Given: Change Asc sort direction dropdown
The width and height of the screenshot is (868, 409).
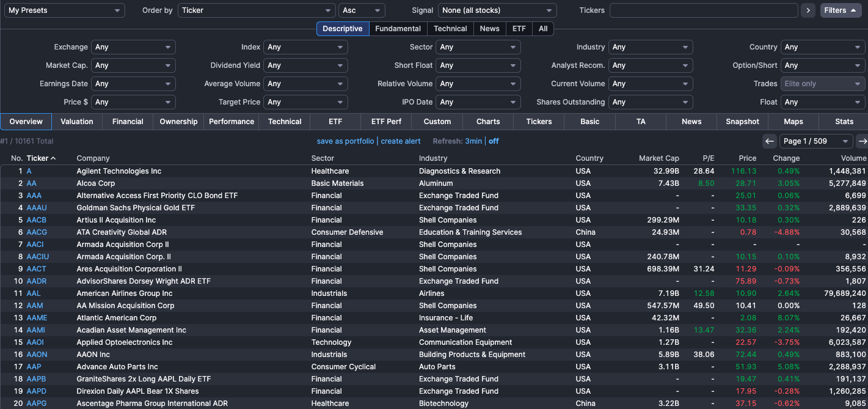Looking at the screenshot, I should click(x=362, y=10).
